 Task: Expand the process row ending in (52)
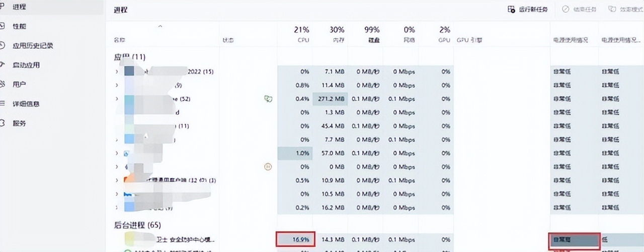[117, 99]
